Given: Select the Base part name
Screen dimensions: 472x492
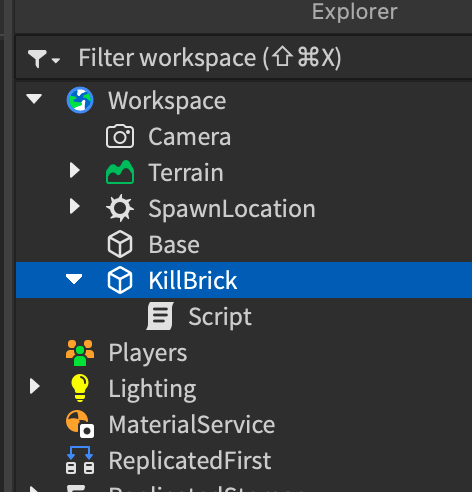Looking at the screenshot, I should (x=174, y=245).
